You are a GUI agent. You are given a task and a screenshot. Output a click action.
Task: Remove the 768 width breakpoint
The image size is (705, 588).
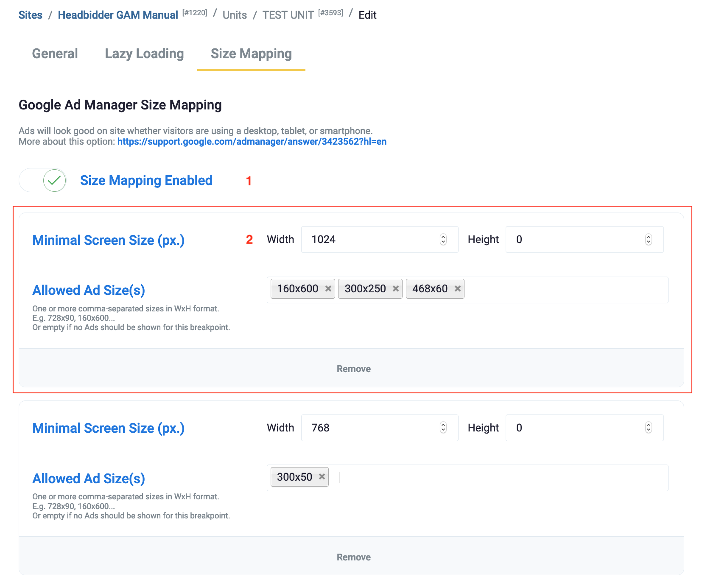pyautogui.click(x=353, y=557)
